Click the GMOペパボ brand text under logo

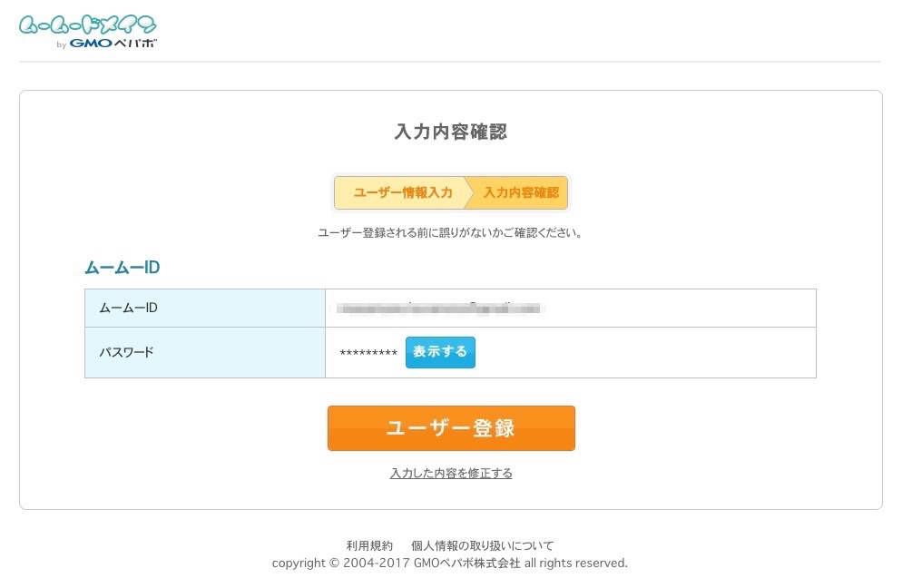tap(113, 44)
